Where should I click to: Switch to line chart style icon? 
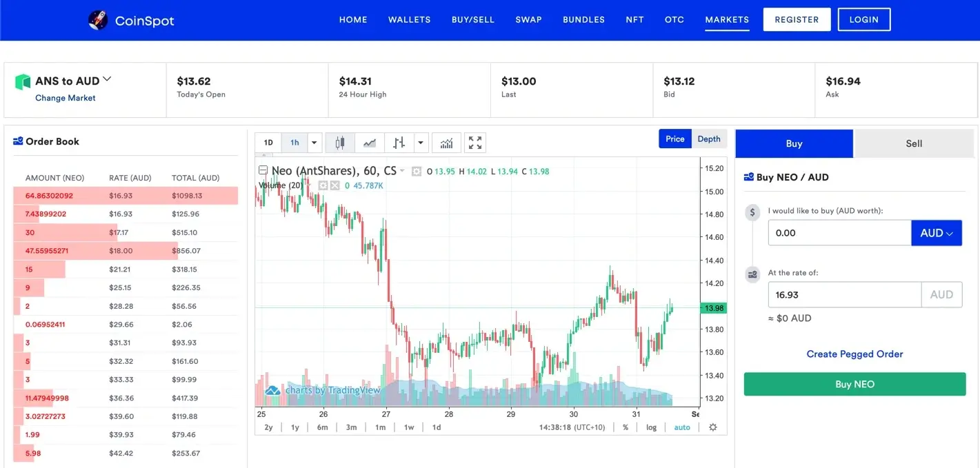[370, 143]
